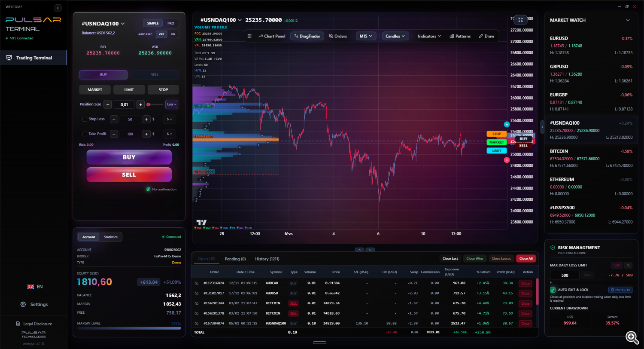The image size is (644, 349).
Task: Click the Close Last button
Action: (450, 258)
